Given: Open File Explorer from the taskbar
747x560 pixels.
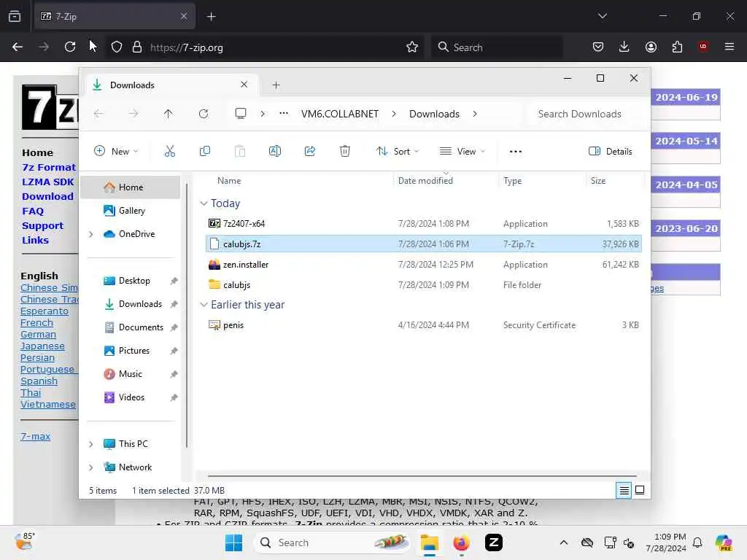Looking at the screenshot, I should [429, 542].
